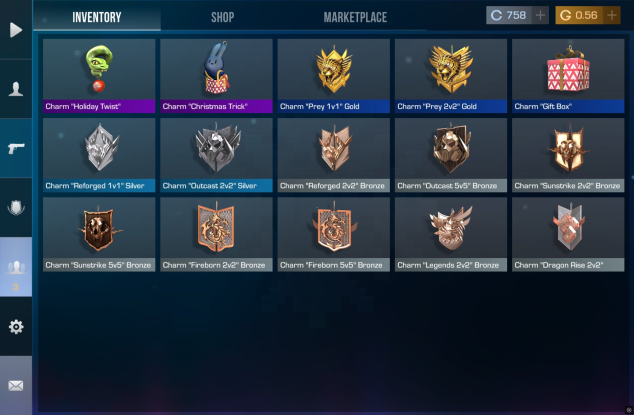Switch to the Shop tab

[x=222, y=17]
